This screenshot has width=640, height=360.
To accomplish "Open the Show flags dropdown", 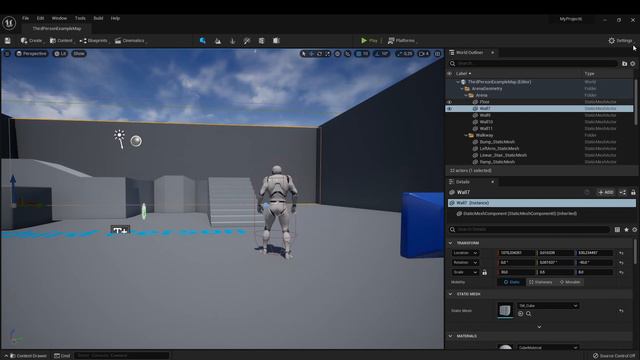I will click(79, 53).
